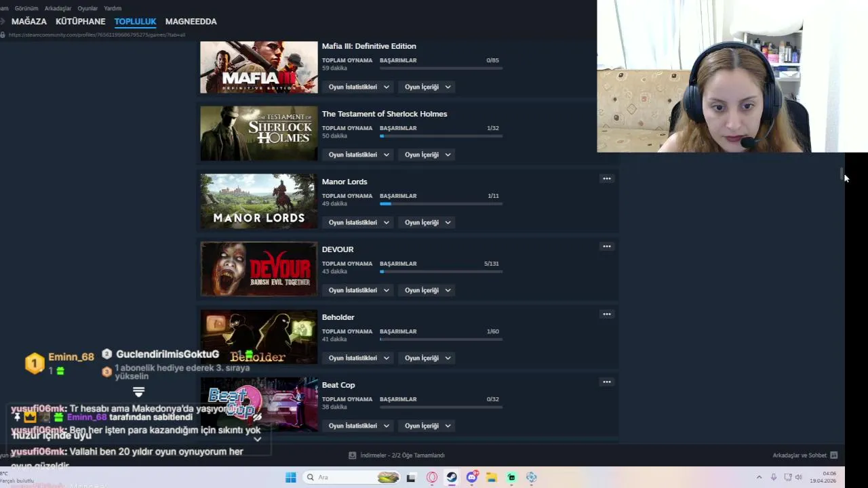Click the page URL address text
This screenshot has height=488, width=868.
coord(97,35)
